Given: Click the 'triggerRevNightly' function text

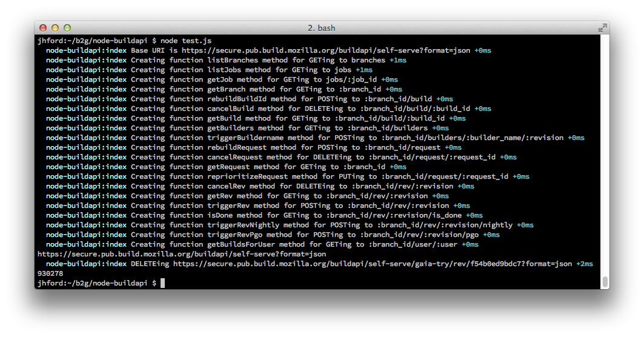Looking at the screenshot, I should [x=243, y=225].
